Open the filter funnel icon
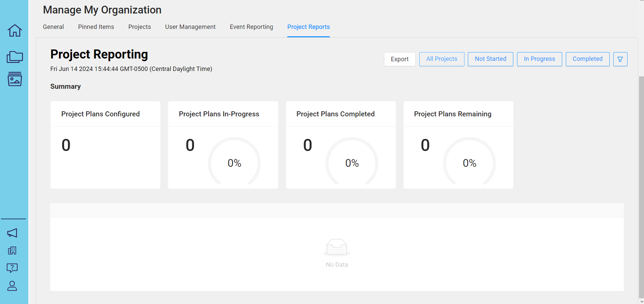Viewport: 644px width, 304px height. (620, 59)
